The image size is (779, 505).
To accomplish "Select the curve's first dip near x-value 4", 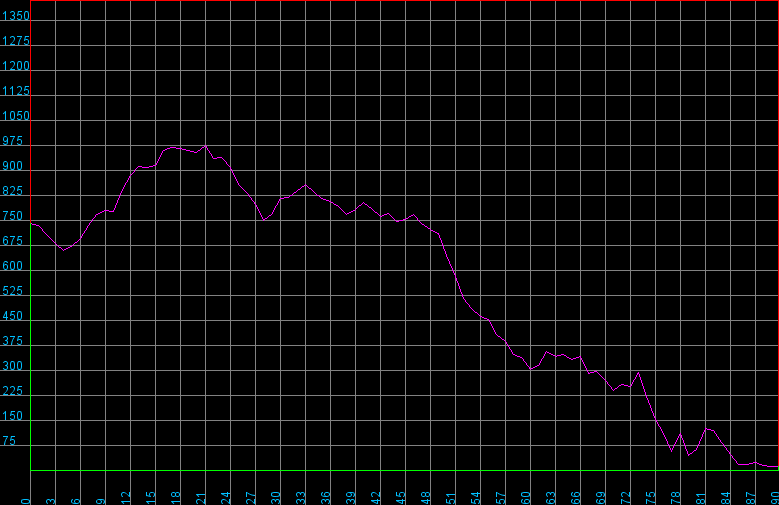I will 64,250.
